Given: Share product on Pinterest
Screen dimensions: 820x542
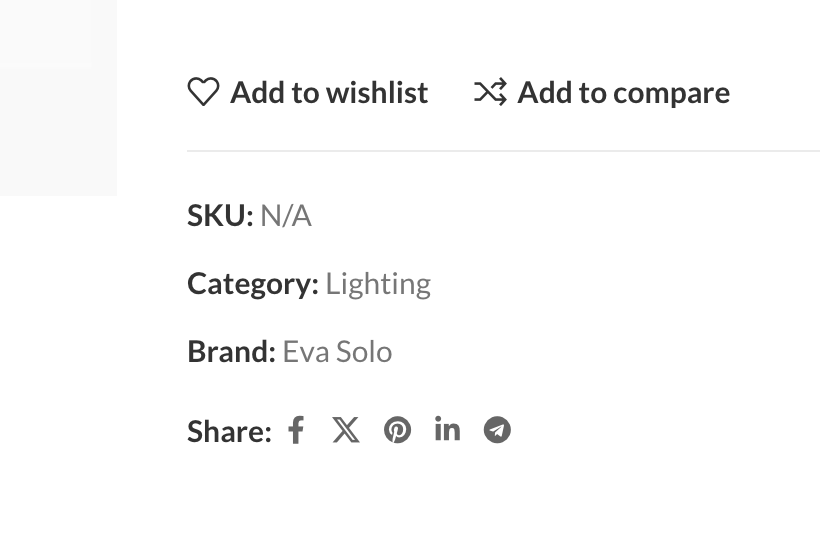Looking at the screenshot, I should 397,430.
